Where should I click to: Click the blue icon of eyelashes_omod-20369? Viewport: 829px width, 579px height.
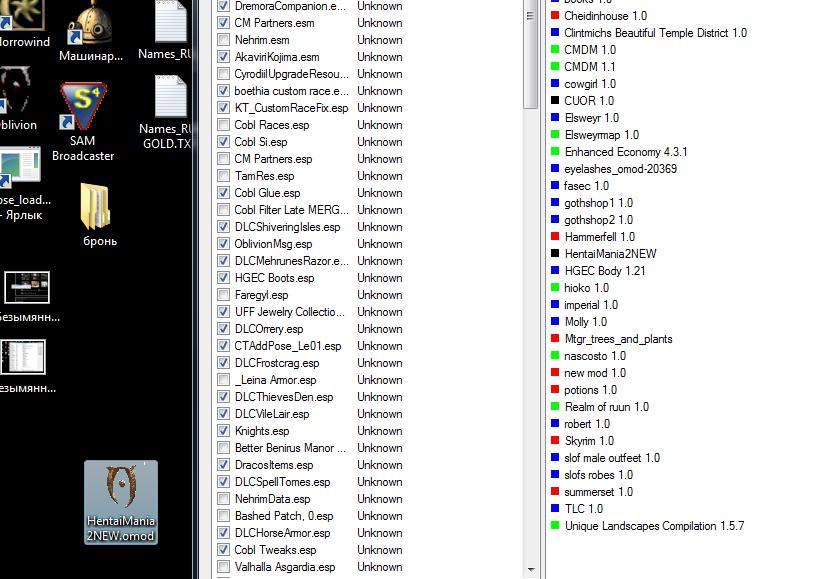click(555, 168)
